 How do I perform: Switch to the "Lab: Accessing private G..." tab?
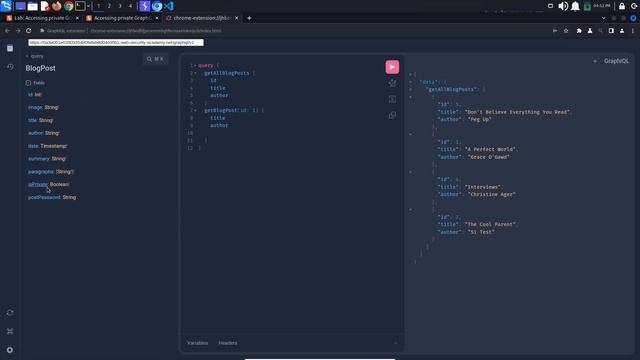(x=41, y=18)
